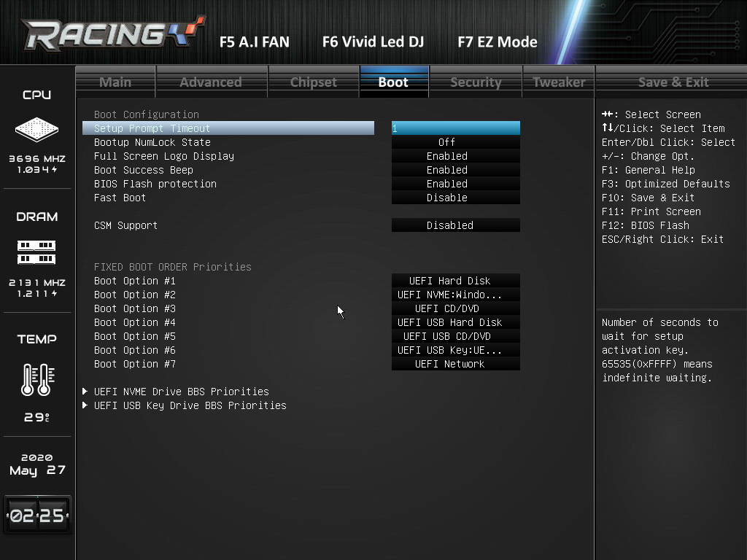Open Boot Option #5 UEFI USB CD/DVD dropdown
This screenshot has height=560, width=747.
pos(456,335)
